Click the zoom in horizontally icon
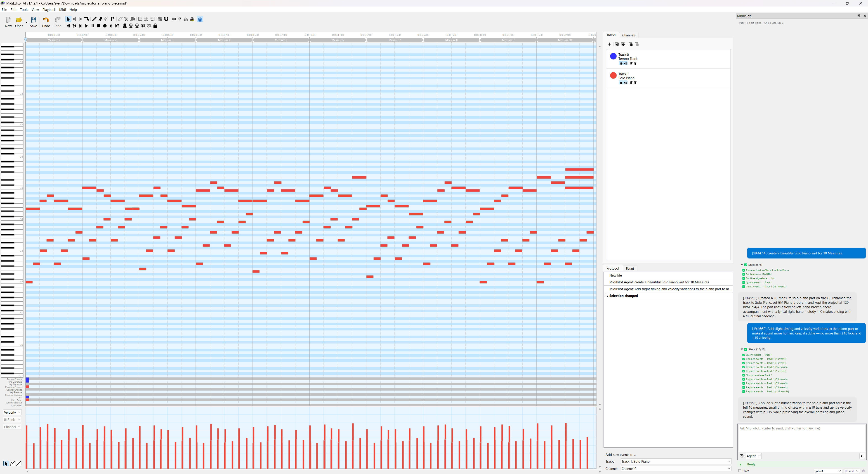The height and width of the screenshot is (474, 868). coord(131,26)
